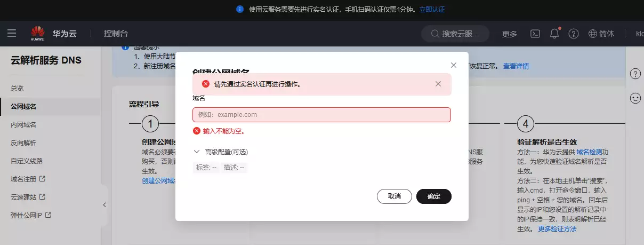
Task: Open the CloudShell terminal icon
Action: 535,34
